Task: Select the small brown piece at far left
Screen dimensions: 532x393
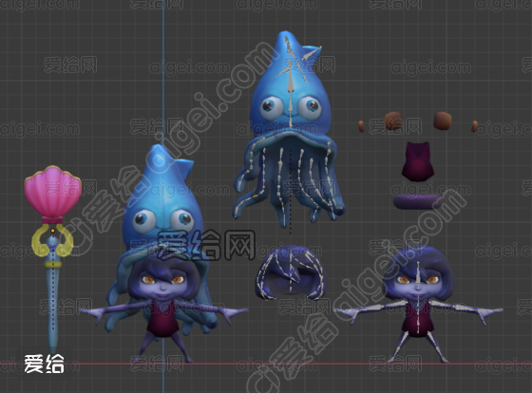Action: pyautogui.click(x=361, y=126)
